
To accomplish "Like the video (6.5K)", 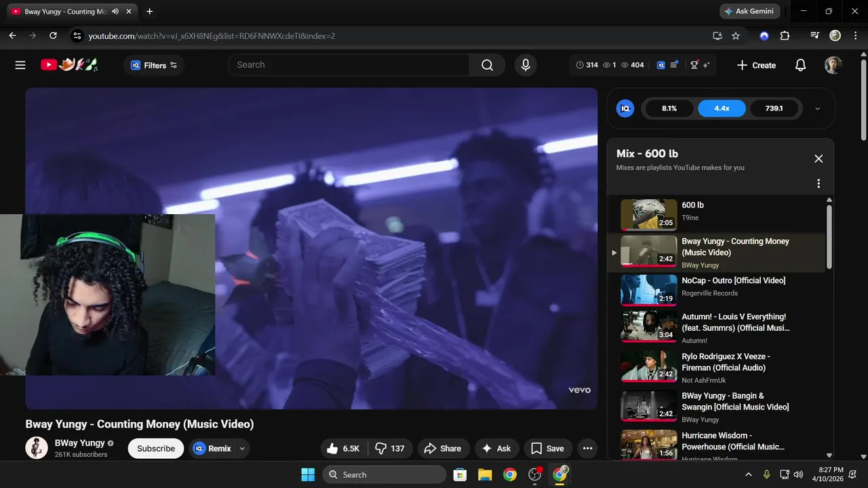I will (x=344, y=448).
